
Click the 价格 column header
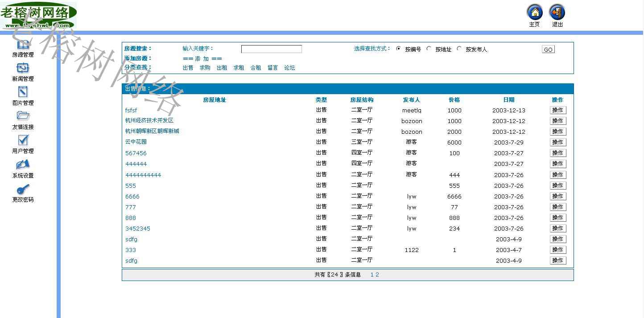pos(454,100)
